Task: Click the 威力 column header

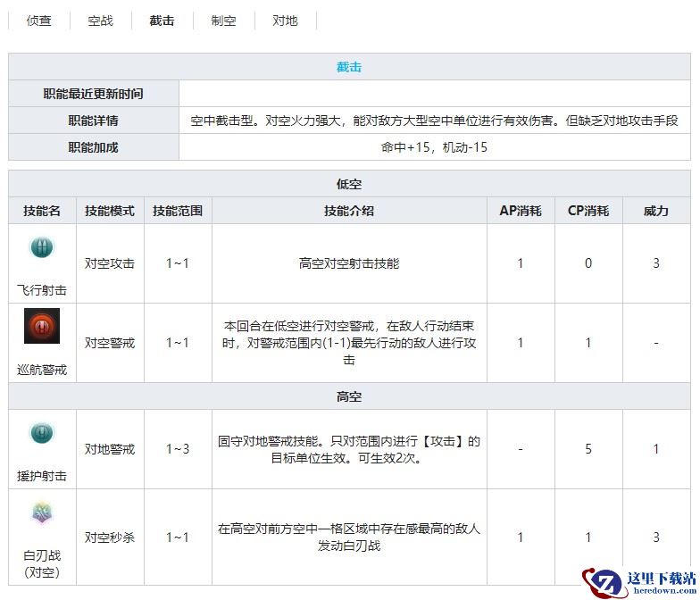Action: [x=656, y=212]
